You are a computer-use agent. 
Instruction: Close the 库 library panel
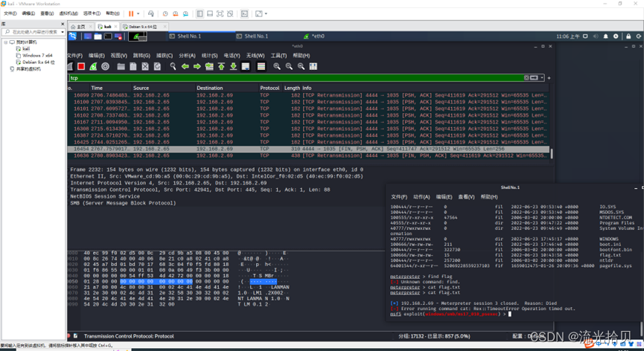point(63,24)
